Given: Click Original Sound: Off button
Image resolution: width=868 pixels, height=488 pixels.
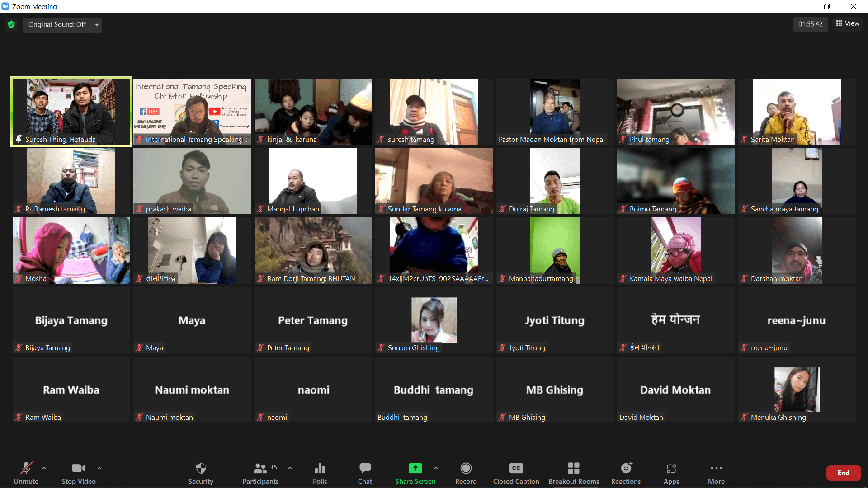Looking at the screenshot, I should coord(57,25).
